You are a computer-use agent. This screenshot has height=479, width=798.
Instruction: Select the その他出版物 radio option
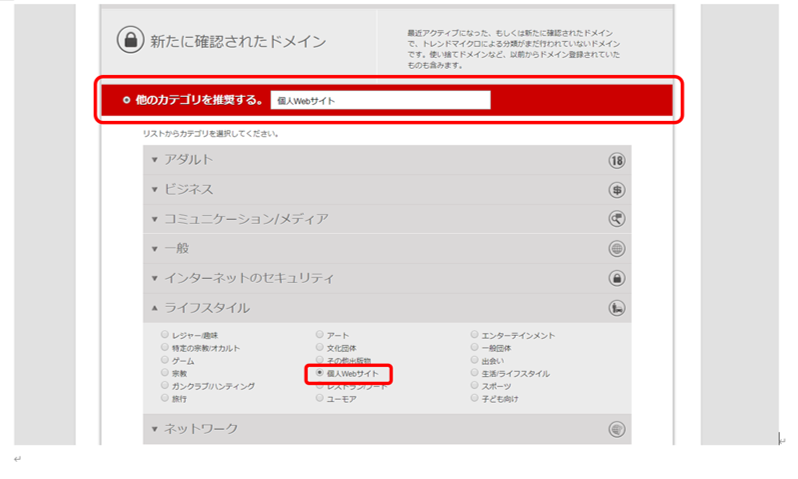(x=320, y=360)
